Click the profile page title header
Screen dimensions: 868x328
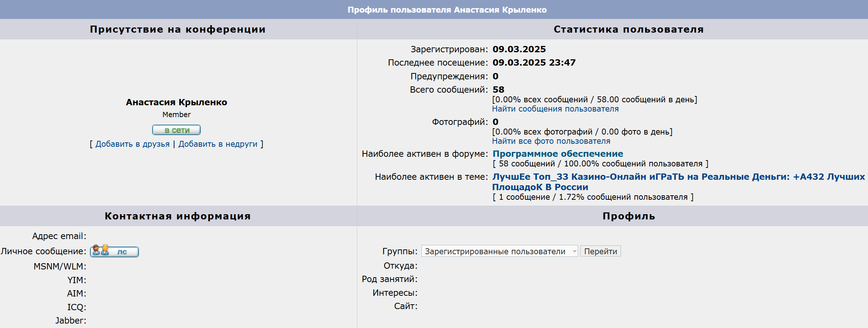(447, 10)
